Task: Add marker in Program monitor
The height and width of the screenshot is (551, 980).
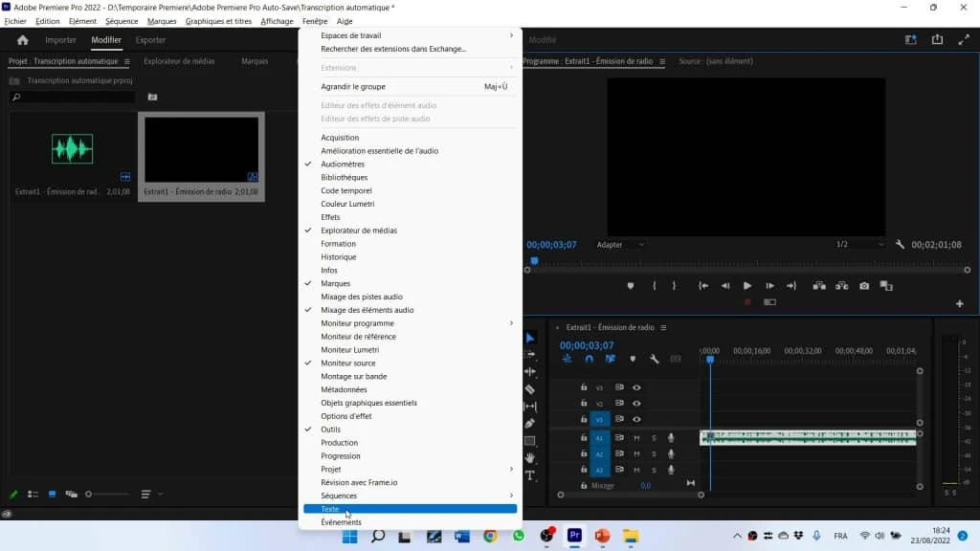Action: (x=630, y=286)
